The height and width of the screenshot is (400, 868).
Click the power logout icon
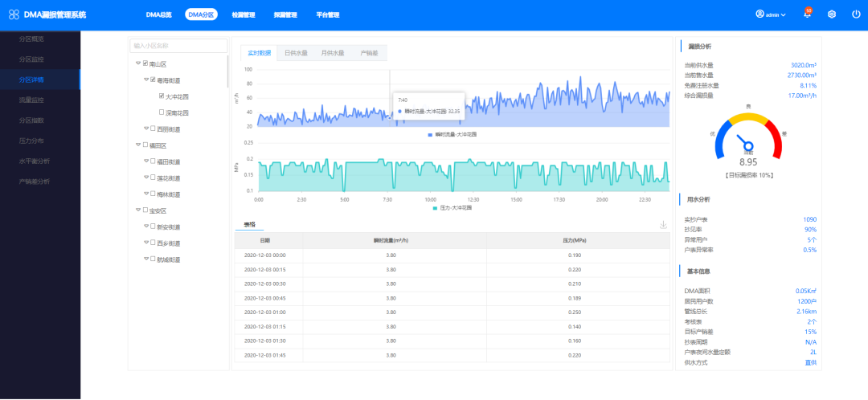[856, 15]
